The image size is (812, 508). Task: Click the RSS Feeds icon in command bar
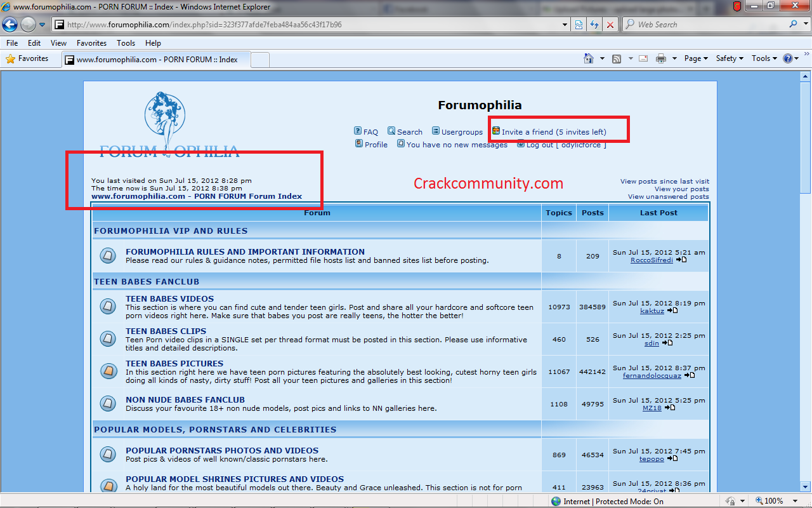click(x=617, y=58)
